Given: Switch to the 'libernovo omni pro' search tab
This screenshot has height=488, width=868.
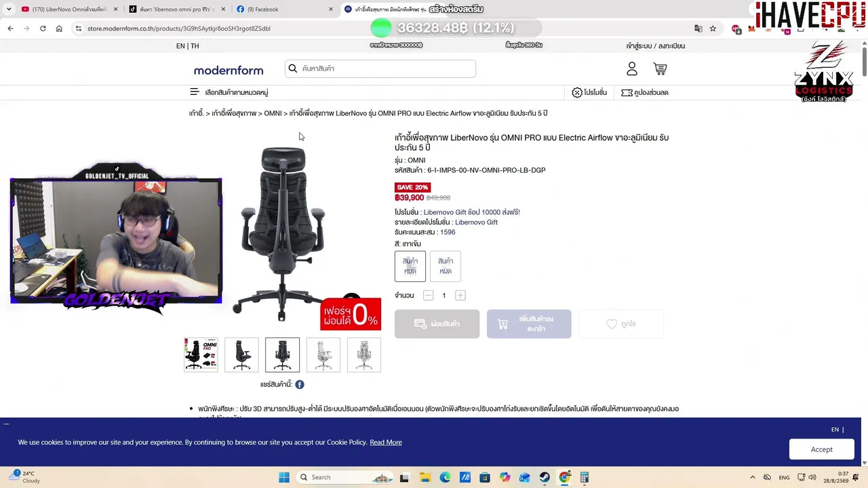Looking at the screenshot, I should (x=177, y=9).
